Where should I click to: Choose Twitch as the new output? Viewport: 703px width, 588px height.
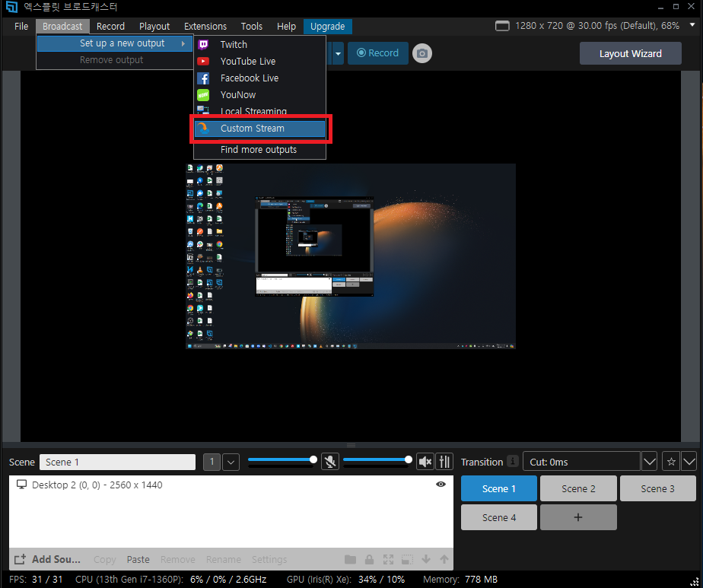[234, 45]
